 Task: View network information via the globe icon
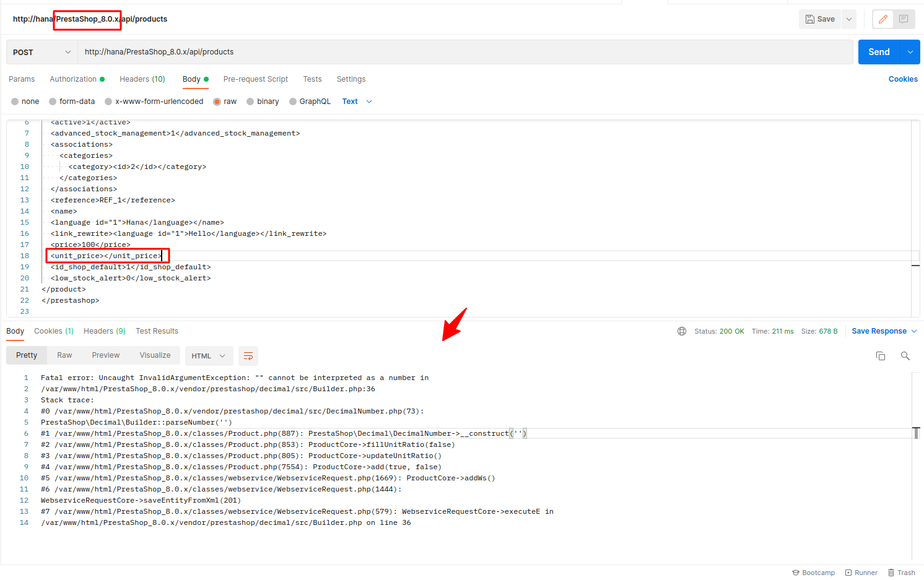(682, 331)
